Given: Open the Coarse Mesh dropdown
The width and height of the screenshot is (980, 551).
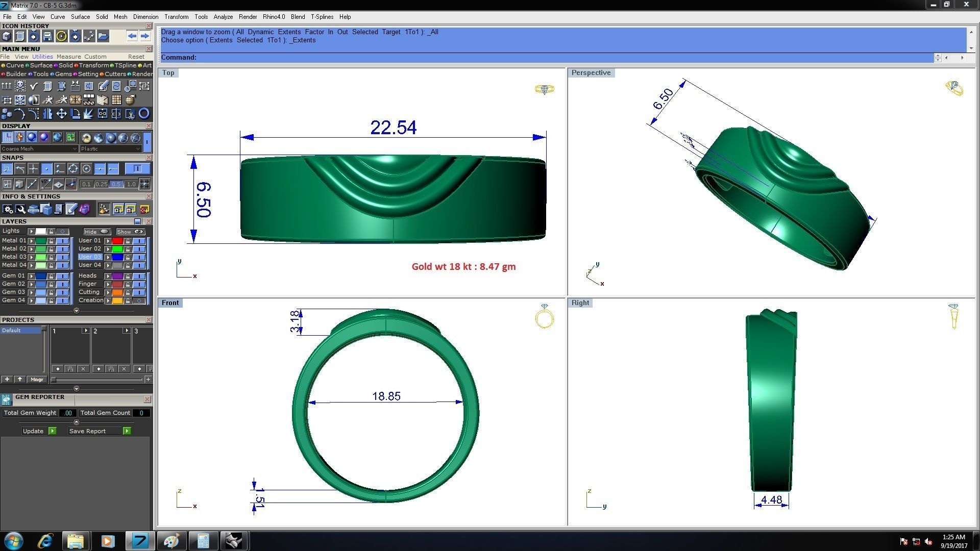Looking at the screenshot, I should pos(39,149).
